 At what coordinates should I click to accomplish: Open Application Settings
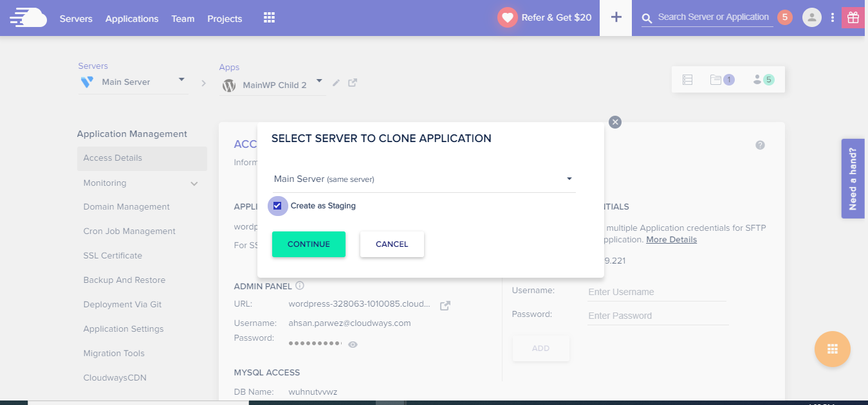pos(124,329)
